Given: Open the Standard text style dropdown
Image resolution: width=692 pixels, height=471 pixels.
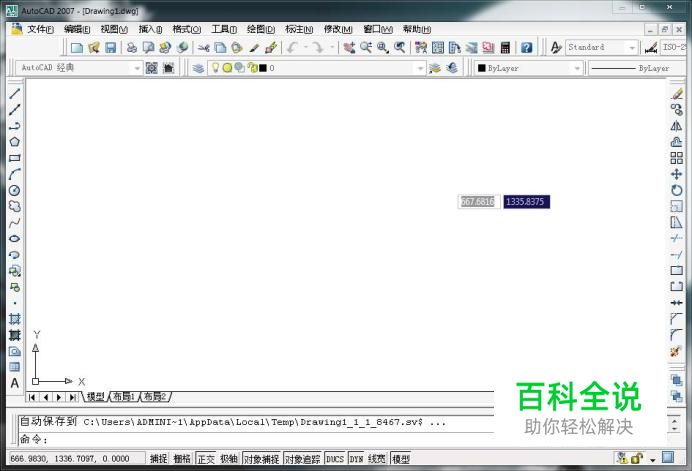Looking at the screenshot, I should tap(632, 47).
